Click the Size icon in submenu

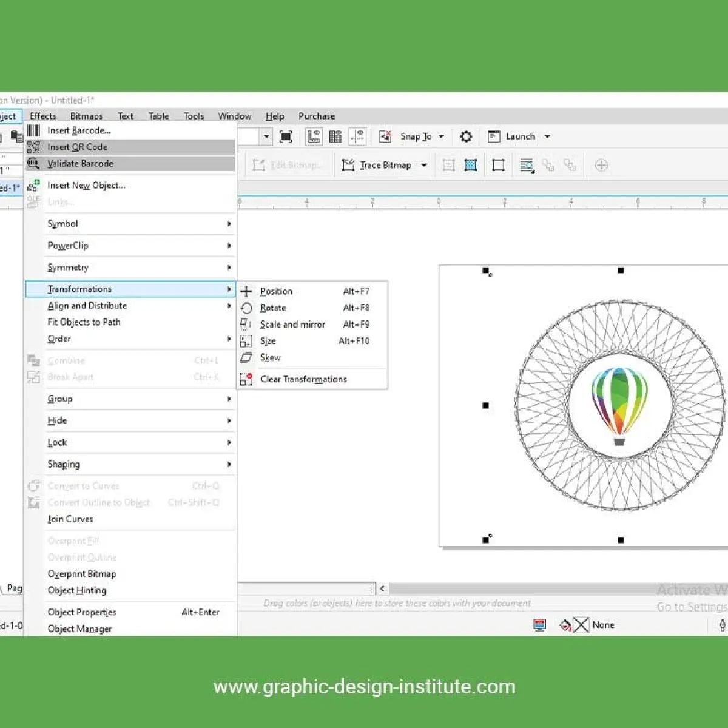(246, 341)
